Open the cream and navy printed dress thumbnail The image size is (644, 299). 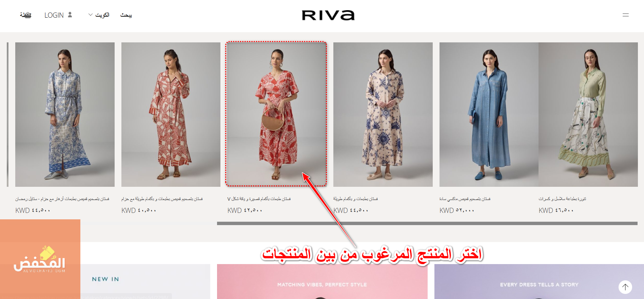pyautogui.click(x=383, y=114)
